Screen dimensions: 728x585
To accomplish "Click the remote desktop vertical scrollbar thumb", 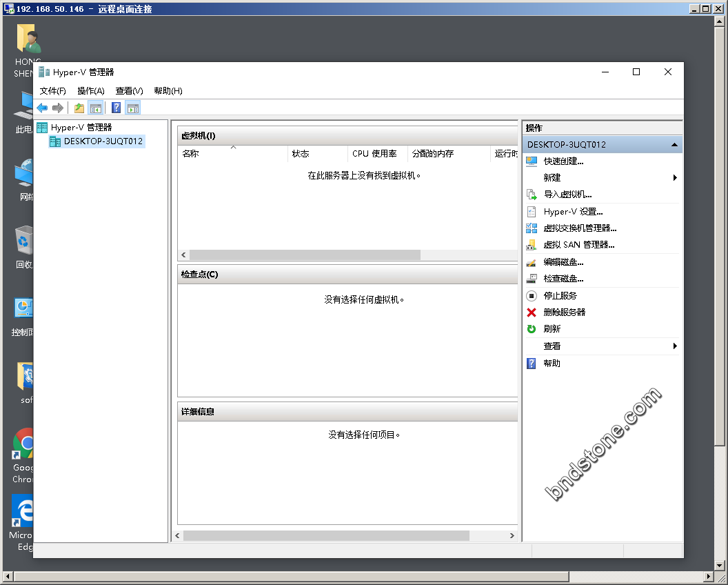I will tap(719, 235).
